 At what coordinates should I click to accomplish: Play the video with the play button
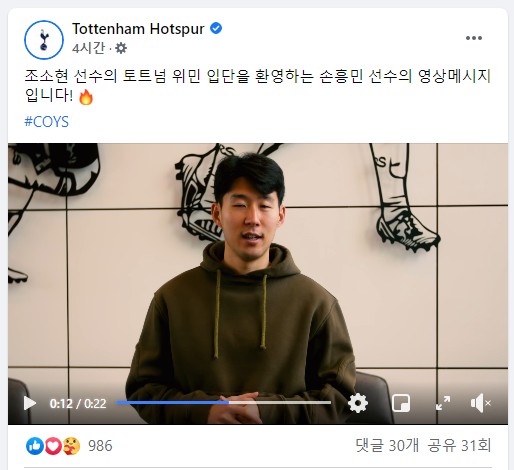[x=30, y=403]
